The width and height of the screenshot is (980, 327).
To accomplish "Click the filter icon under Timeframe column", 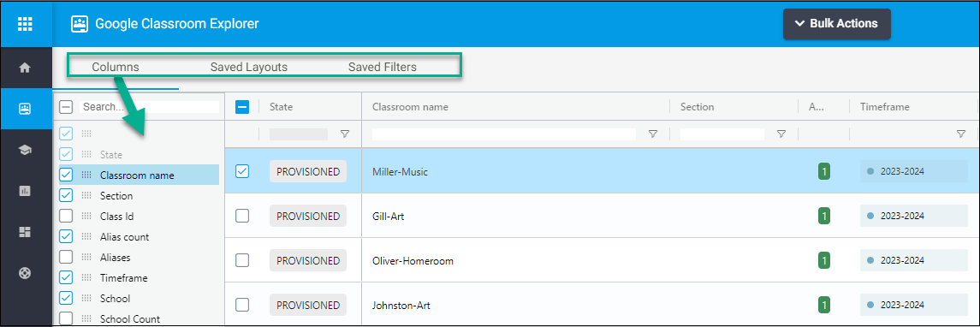I will point(960,134).
